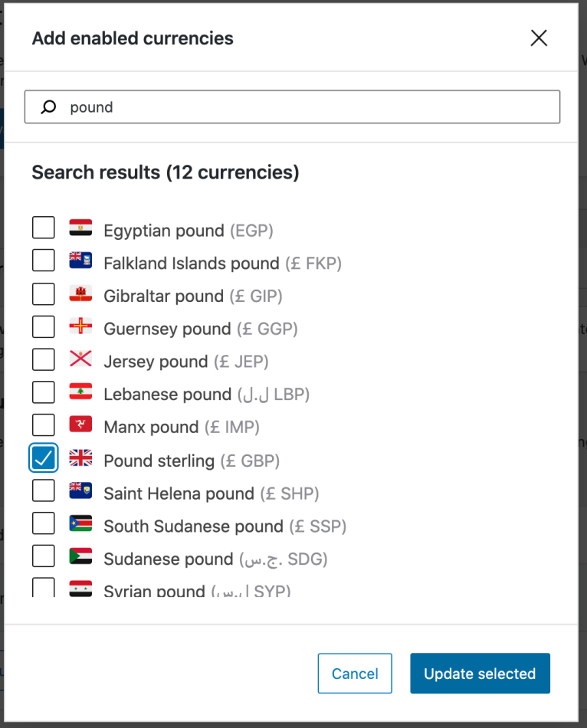Click the Update selected button

click(480, 674)
